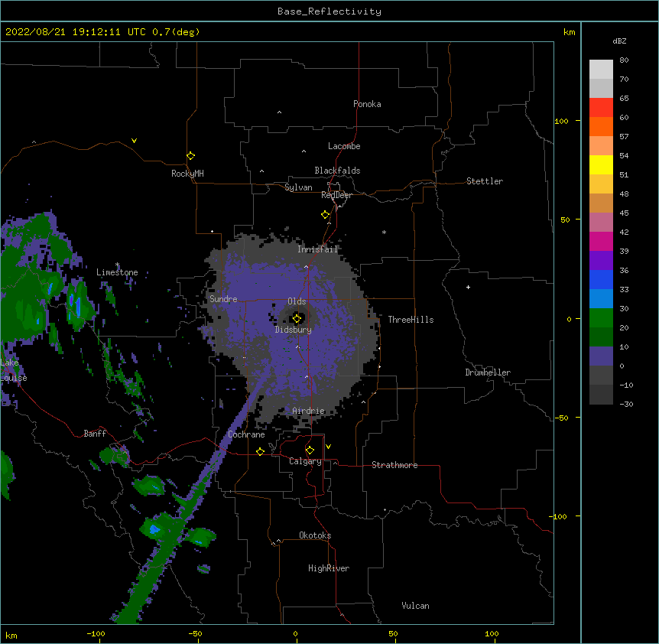Click the Okotoks city label
Screen dimensions: 659x644
pos(315,535)
